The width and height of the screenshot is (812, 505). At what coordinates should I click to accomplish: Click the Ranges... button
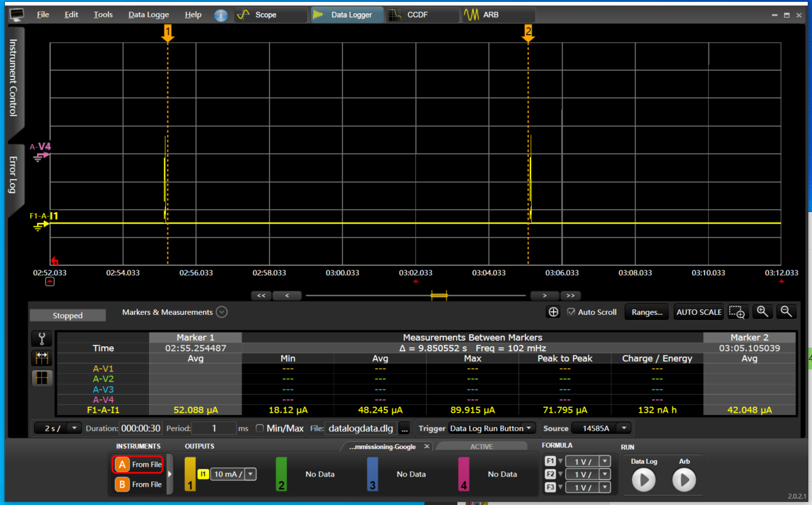(x=647, y=312)
